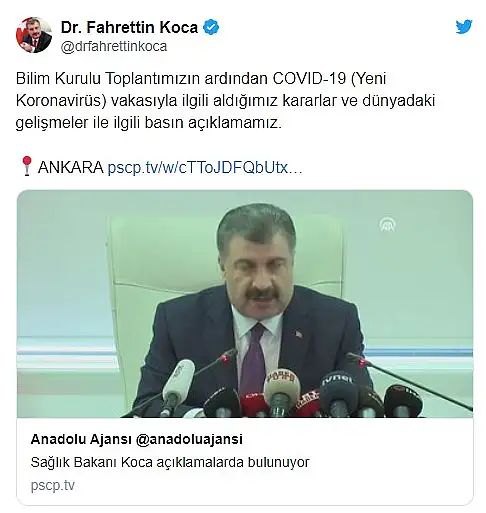Click the COVID-19 word in the tweet

pos(309,79)
